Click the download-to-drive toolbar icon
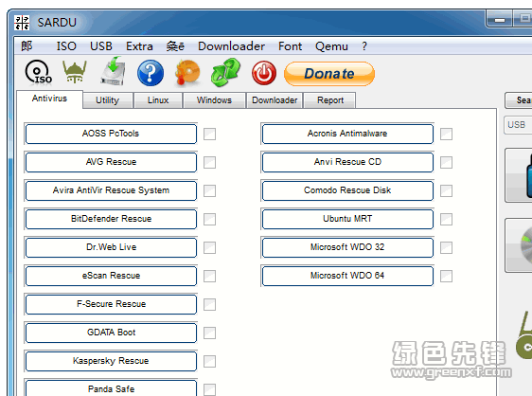This screenshot has width=532, height=396. (x=114, y=71)
